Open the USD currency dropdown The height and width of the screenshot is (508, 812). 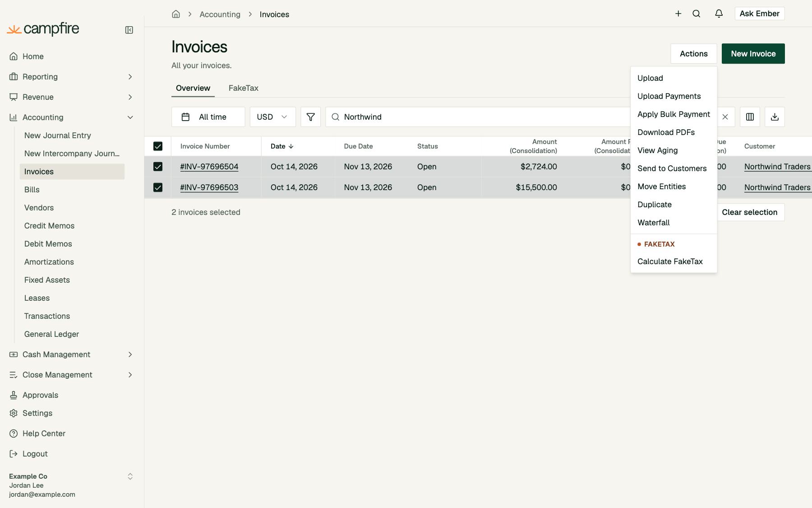273,117
